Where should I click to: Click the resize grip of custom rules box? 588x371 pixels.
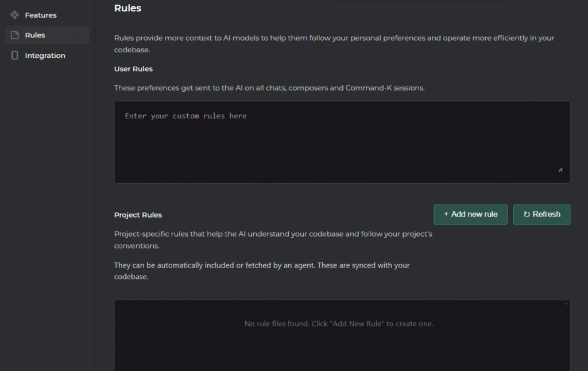click(560, 170)
